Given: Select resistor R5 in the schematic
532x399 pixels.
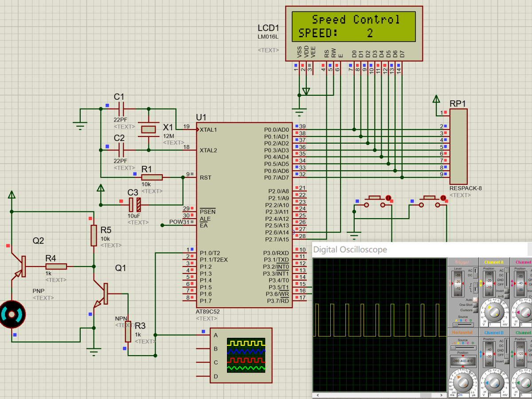Looking at the screenshot, I should coord(94,235).
